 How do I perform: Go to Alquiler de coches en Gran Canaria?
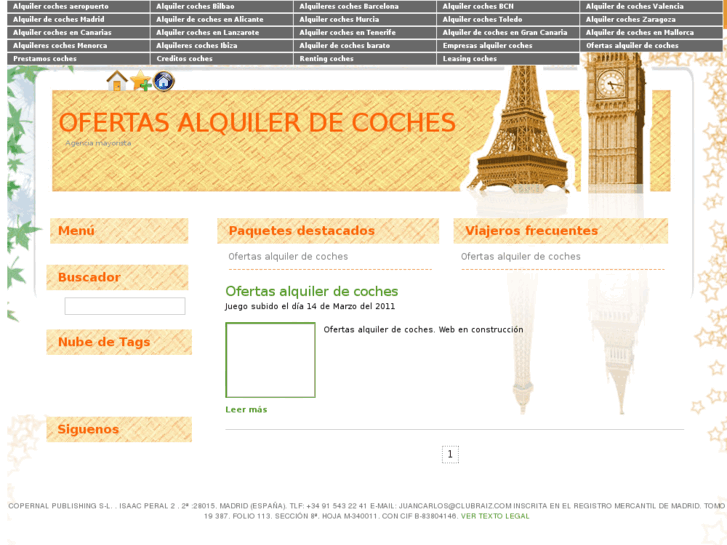[508, 32]
